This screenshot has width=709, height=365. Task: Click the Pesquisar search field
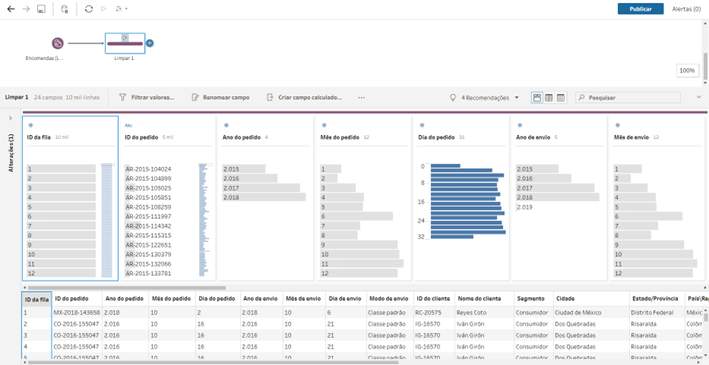628,97
